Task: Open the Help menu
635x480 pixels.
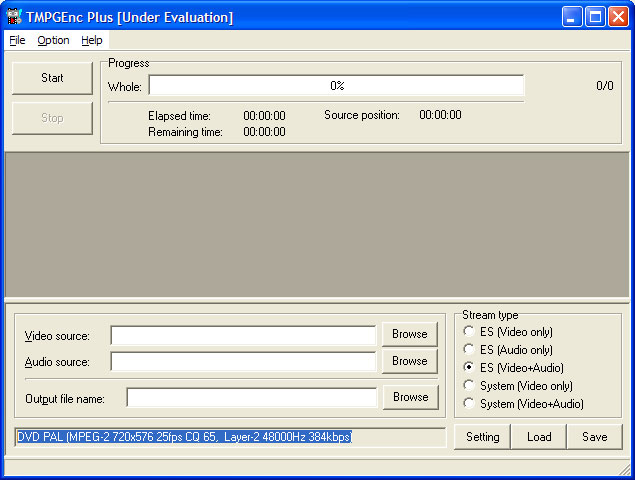Action: pos(92,40)
